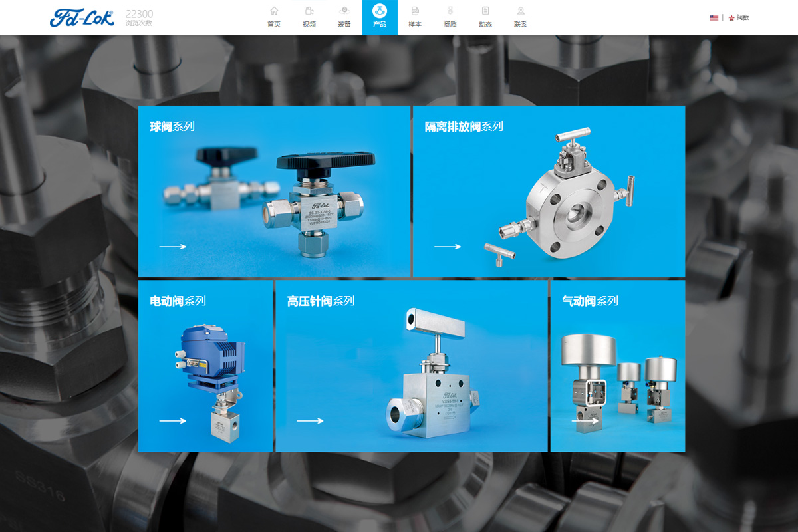Switch language via the US flag icon
The height and width of the screenshot is (532, 798).
(714, 18)
